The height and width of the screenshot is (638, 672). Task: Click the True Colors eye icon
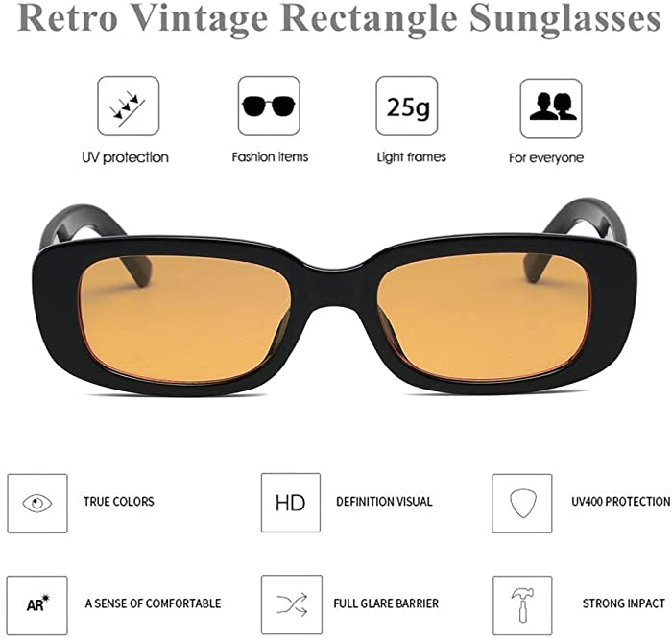37,503
